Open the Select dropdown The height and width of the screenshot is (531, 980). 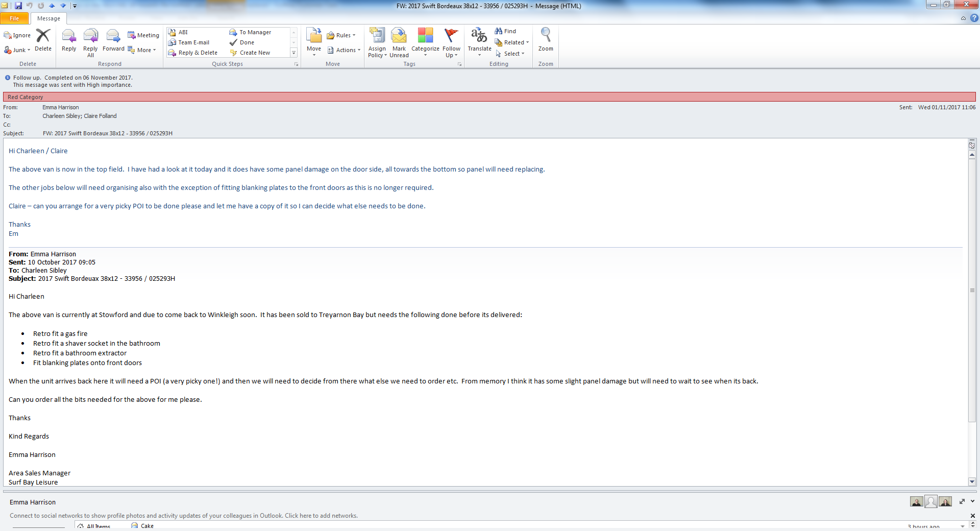509,54
